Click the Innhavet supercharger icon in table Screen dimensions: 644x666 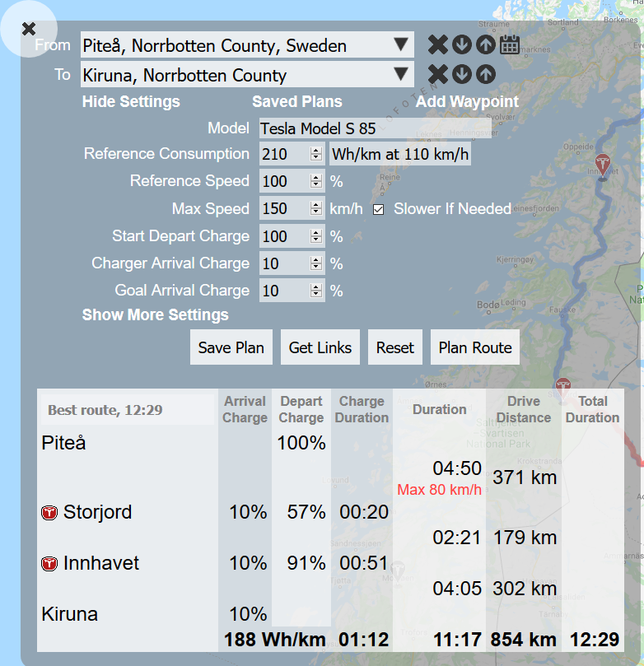pos(49,564)
